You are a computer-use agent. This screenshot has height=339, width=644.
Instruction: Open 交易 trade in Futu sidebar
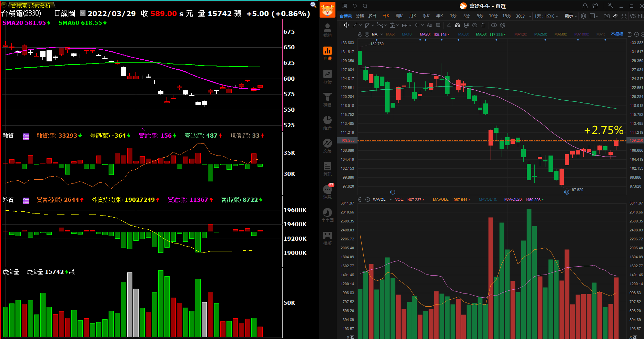click(327, 146)
